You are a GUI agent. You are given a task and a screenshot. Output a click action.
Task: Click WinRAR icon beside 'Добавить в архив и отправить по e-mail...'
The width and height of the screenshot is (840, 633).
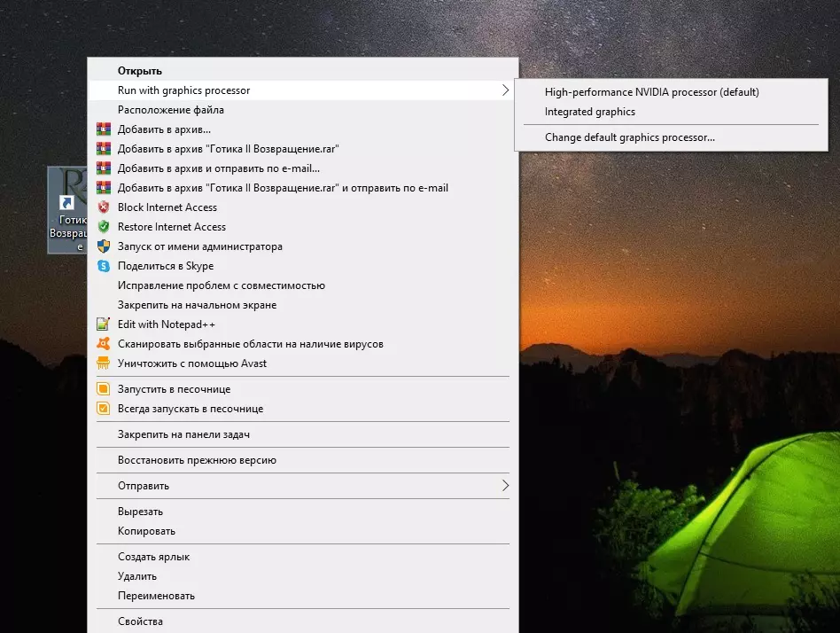pyautogui.click(x=104, y=168)
